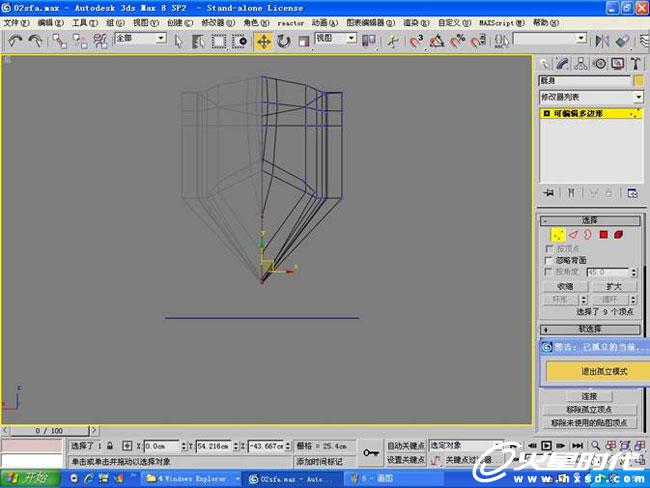Toggle the Window/Crossing selection icon
The width and height of the screenshot is (650, 488).
coord(240,41)
